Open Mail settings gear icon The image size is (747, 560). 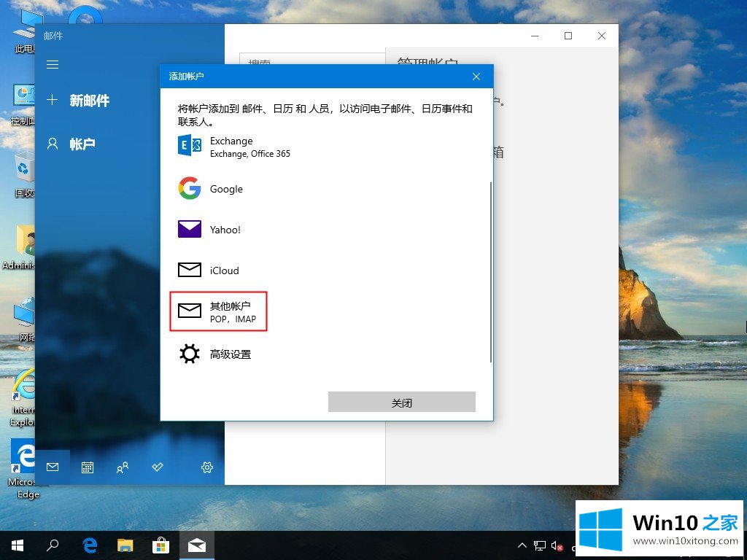206,467
